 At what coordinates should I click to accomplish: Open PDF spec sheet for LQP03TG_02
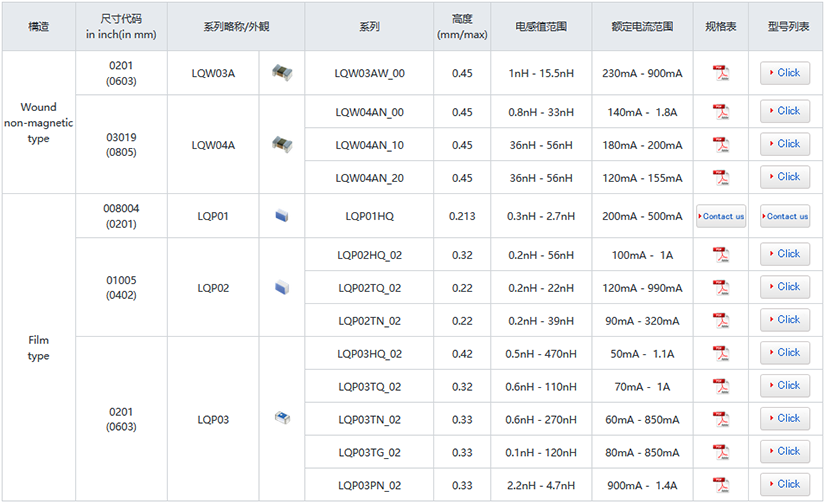coord(720,453)
